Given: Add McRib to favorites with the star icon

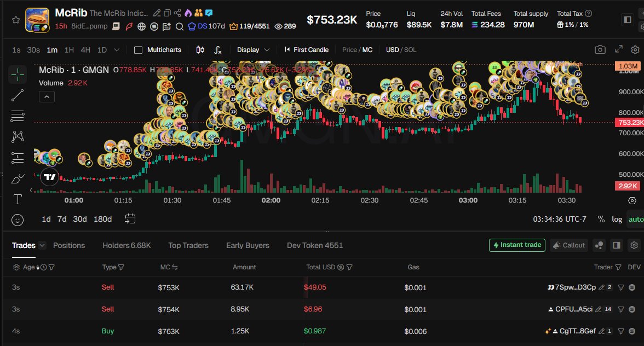Looking at the screenshot, I should [x=15, y=20].
